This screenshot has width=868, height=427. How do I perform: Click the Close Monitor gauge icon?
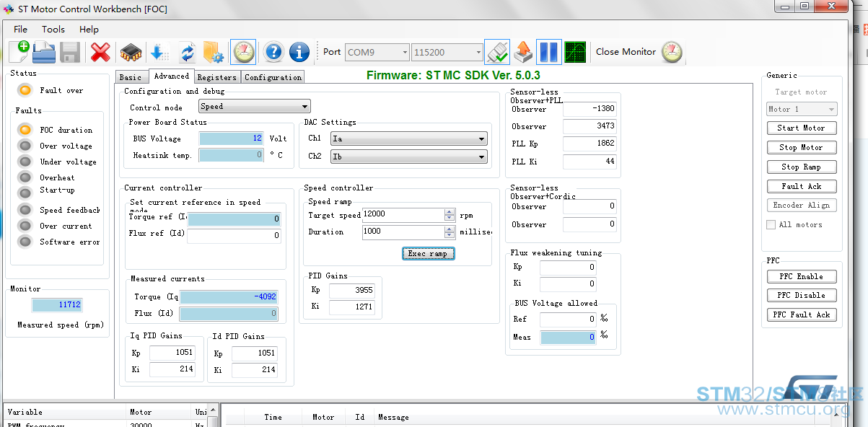coord(672,52)
